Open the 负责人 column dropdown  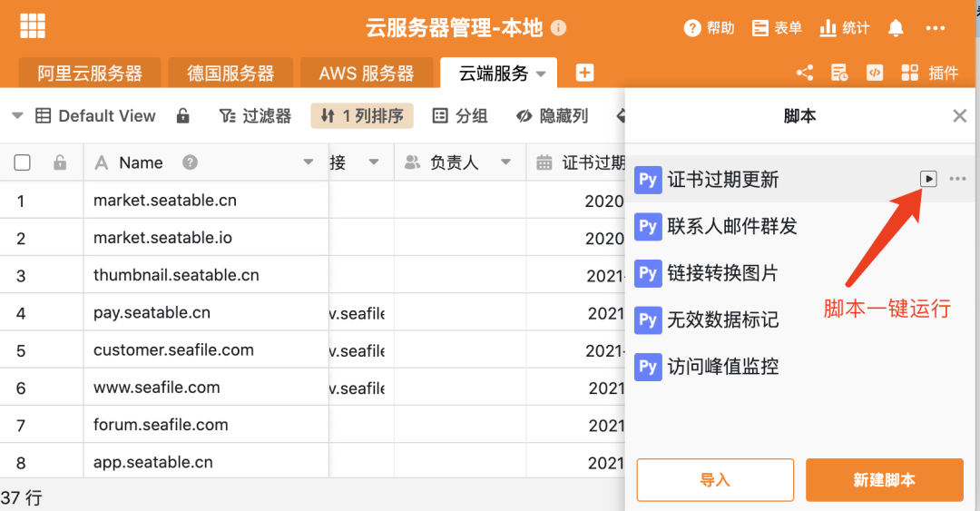click(505, 162)
